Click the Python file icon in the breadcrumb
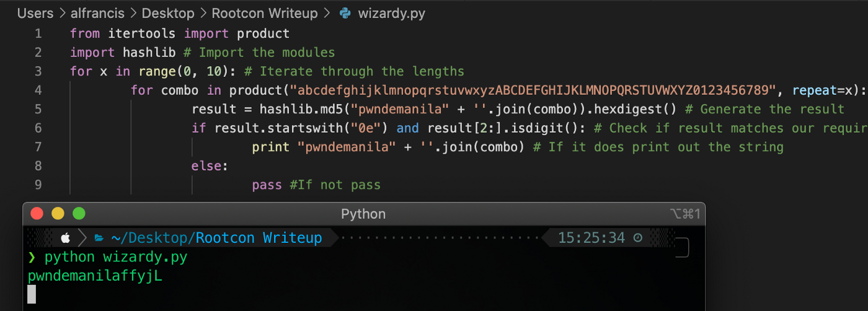 [x=345, y=13]
